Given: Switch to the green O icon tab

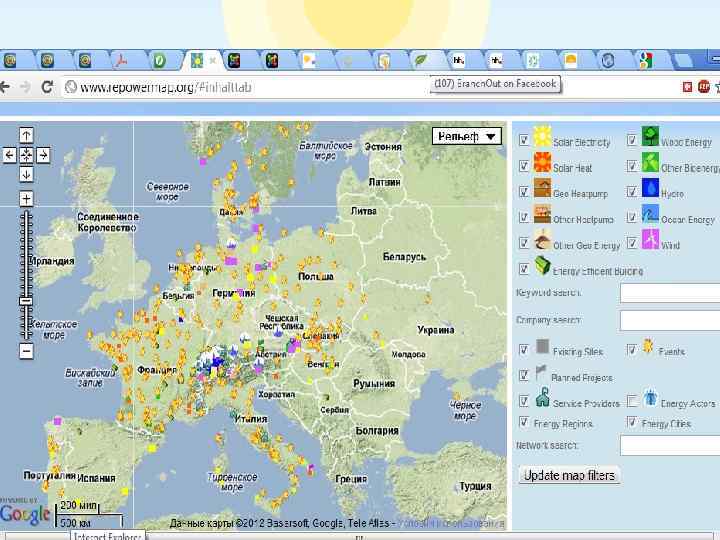Looking at the screenshot, I should pos(159,61).
